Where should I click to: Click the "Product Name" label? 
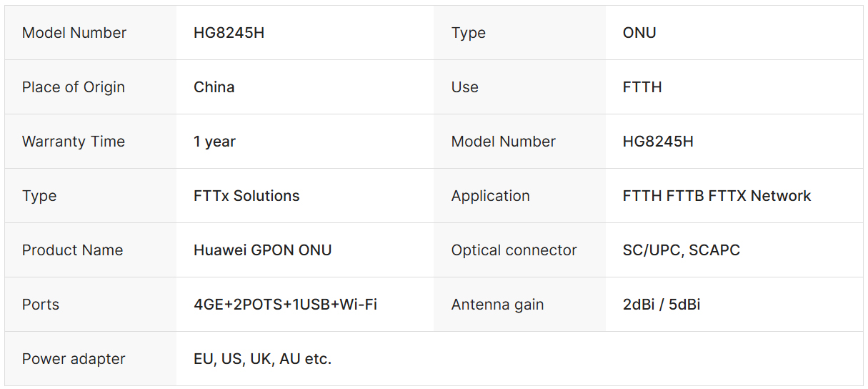pos(73,250)
